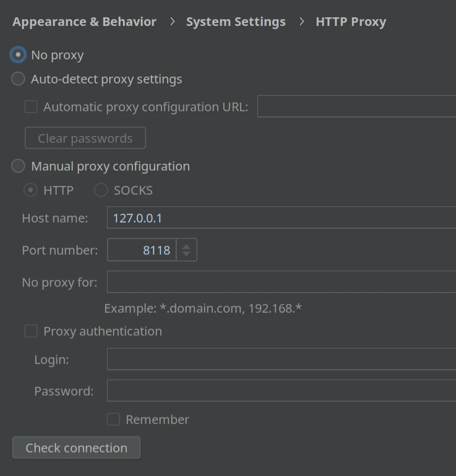
Task: Enable the Proxy authentication checkbox
Action: point(31,331)
